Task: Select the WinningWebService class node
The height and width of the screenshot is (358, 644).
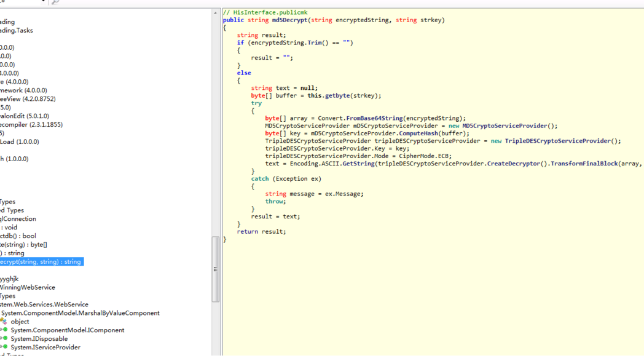Action: pyautogui.click(x=28, y=287)
